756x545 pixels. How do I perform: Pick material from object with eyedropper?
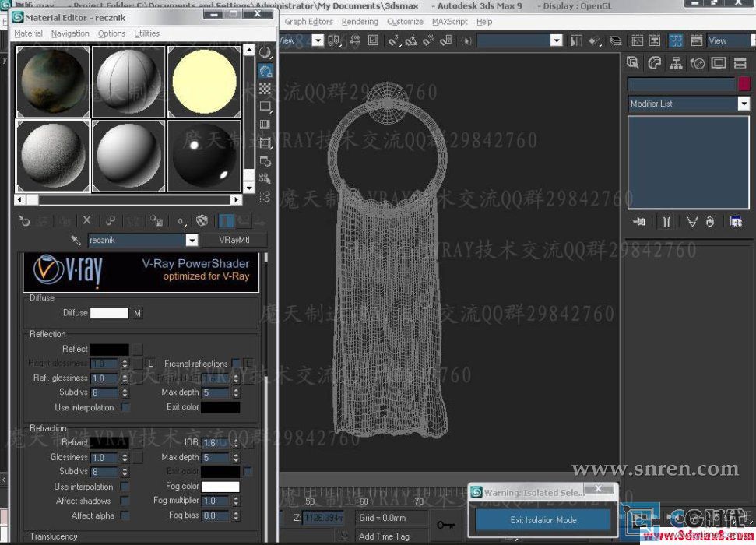[x=76, y=240]
